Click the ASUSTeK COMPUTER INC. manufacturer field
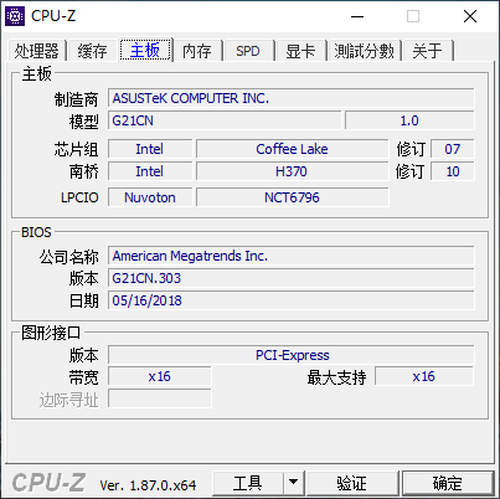500x499 pixels. [291, 98]
